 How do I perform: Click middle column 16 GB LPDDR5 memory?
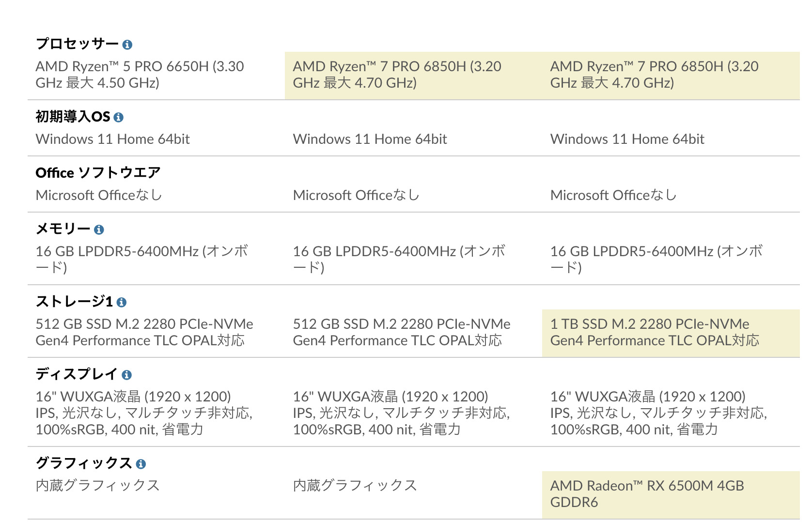(399, 260)
